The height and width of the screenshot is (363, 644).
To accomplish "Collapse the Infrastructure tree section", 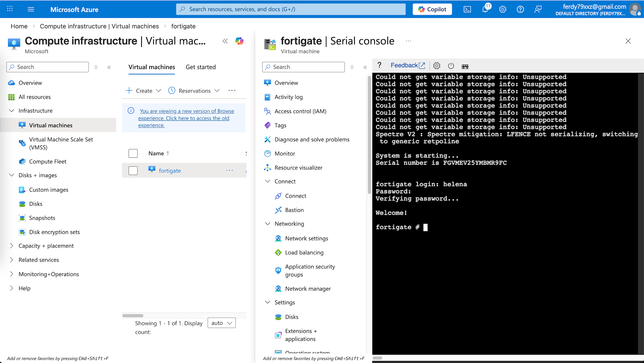I will (12, 111).
